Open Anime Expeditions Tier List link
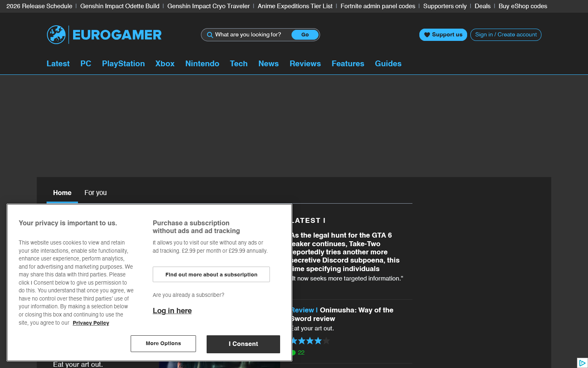Screen dimensions: 588x368 tap(295, 6)
